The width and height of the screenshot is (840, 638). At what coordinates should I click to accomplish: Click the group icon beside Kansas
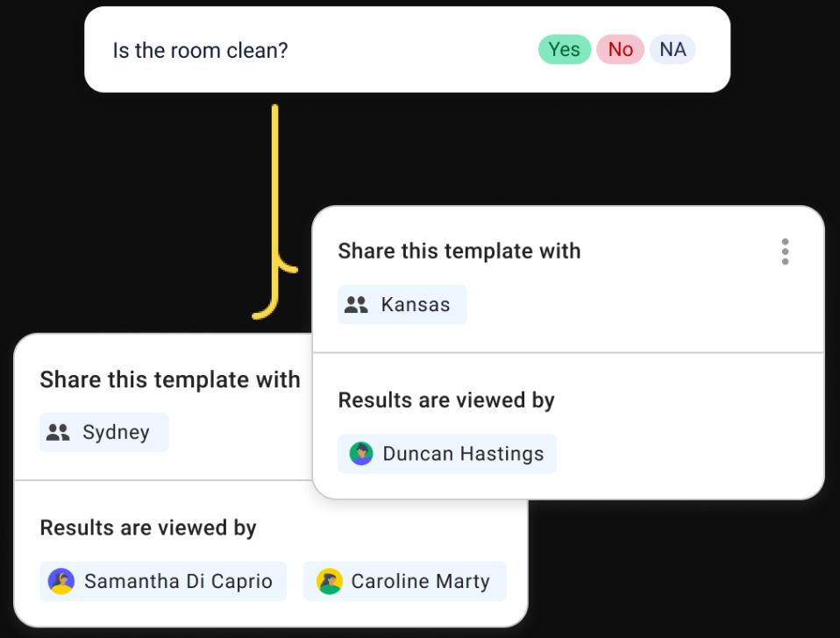tap(356, 305)
